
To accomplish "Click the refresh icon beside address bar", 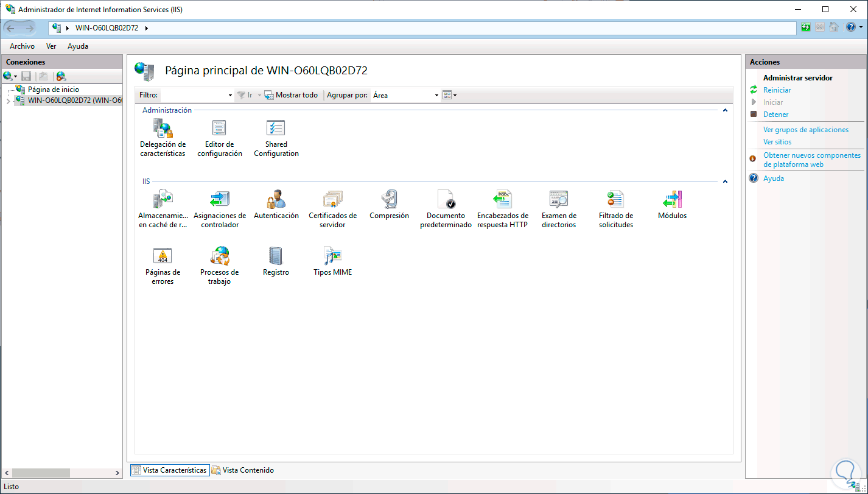I will 806,27.
